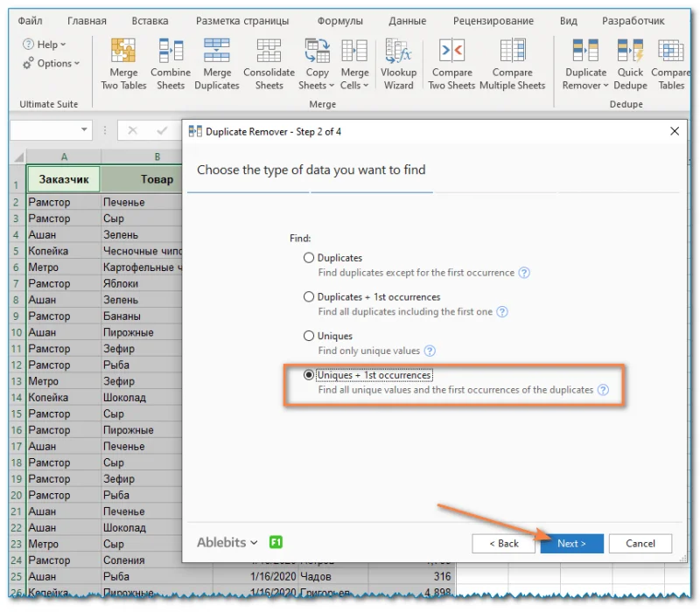The height and width of the screenshot is (612, 700).
Task: Choose Duplicates + 1st occurrences
Action: click(x=309, y=296)
